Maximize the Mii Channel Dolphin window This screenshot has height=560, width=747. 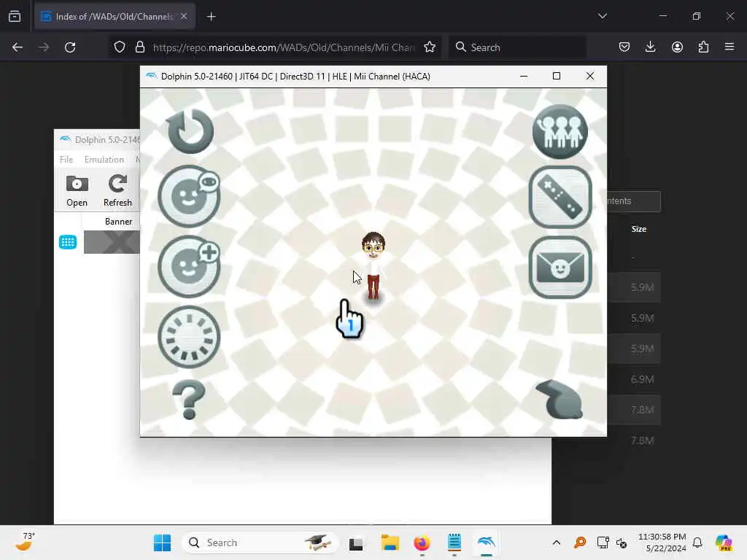[x=557, y=76]
